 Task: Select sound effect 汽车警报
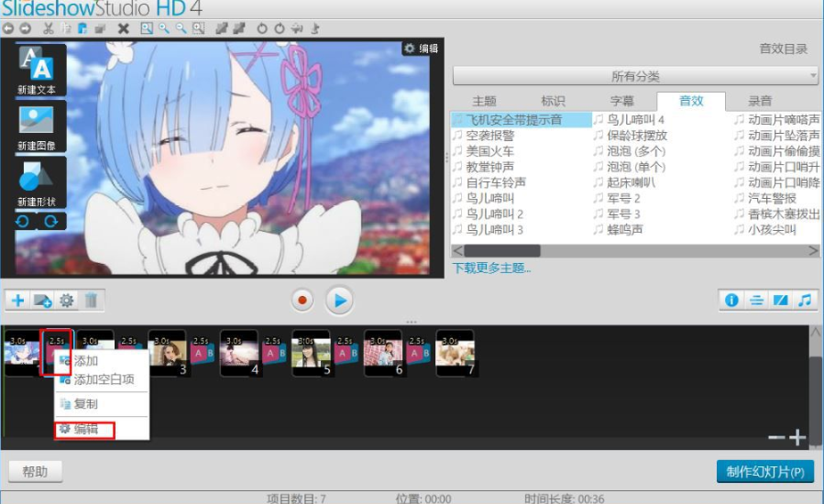(772, 199)
